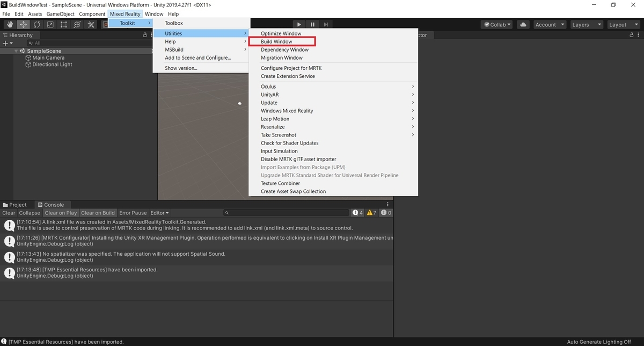The height and width of the screenshot is (346, 644).
Task: Select Configure Project for MRTK
Action: coord(333,68)
